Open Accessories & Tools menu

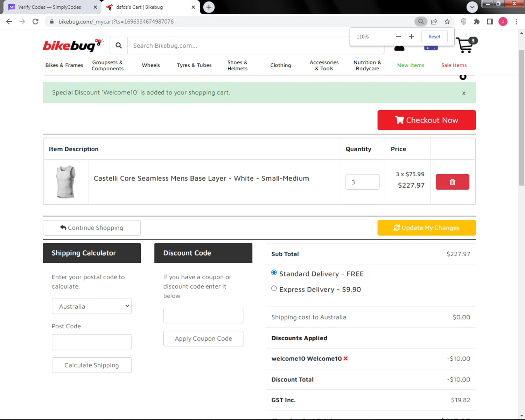(324, 65)
